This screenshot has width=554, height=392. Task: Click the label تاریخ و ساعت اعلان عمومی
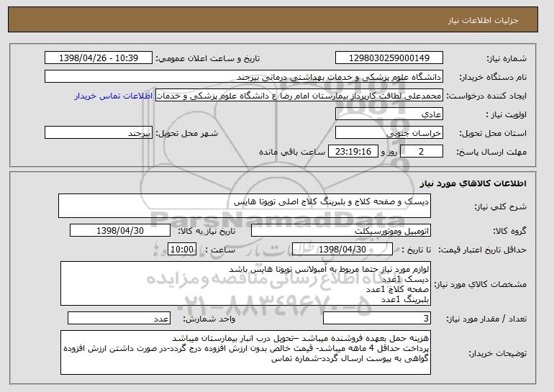[208, 59]
